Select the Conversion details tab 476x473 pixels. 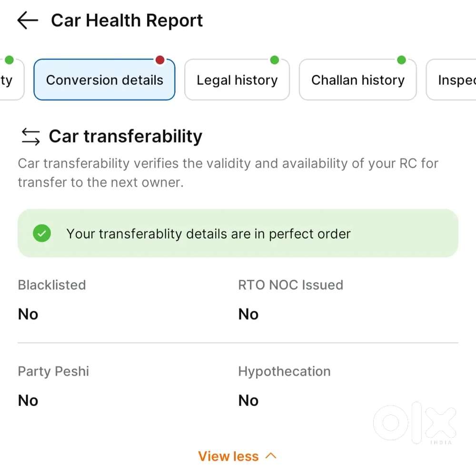[x=104, y=80]
